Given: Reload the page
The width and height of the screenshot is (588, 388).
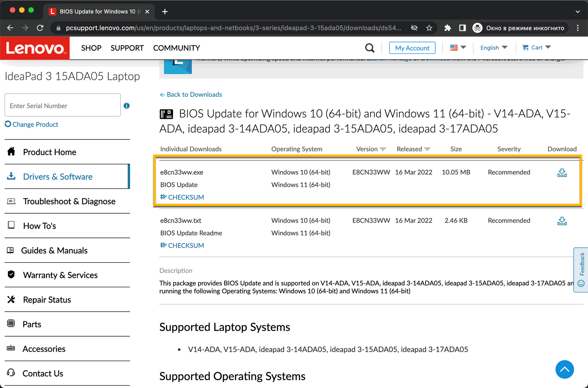Looking at the screenshot, I should pyautogui.click(x=40, y=28).
